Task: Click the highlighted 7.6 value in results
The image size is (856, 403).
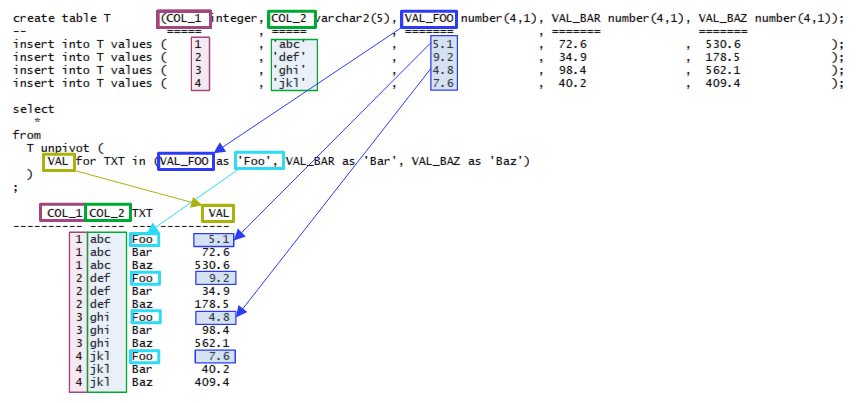Action: tap(216, 356)
